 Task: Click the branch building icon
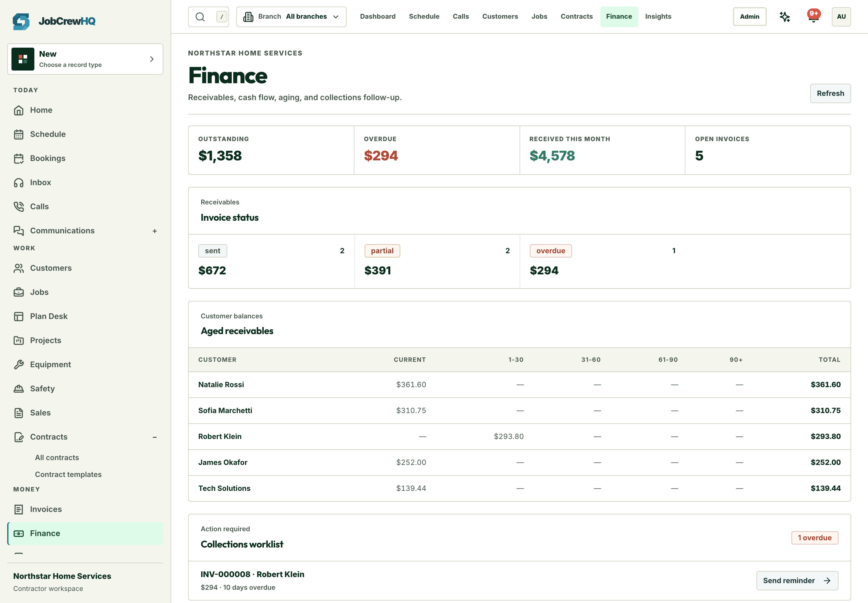coord(248,17)
